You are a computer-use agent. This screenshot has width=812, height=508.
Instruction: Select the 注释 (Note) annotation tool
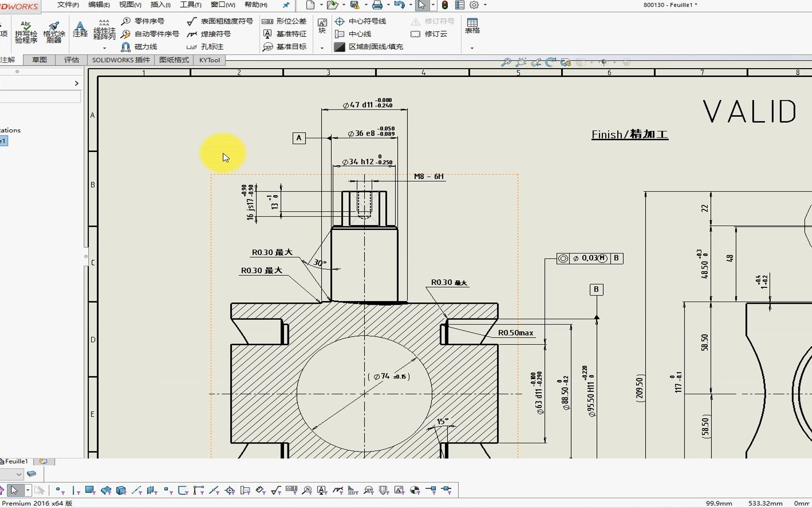click(x=79, y=31)
